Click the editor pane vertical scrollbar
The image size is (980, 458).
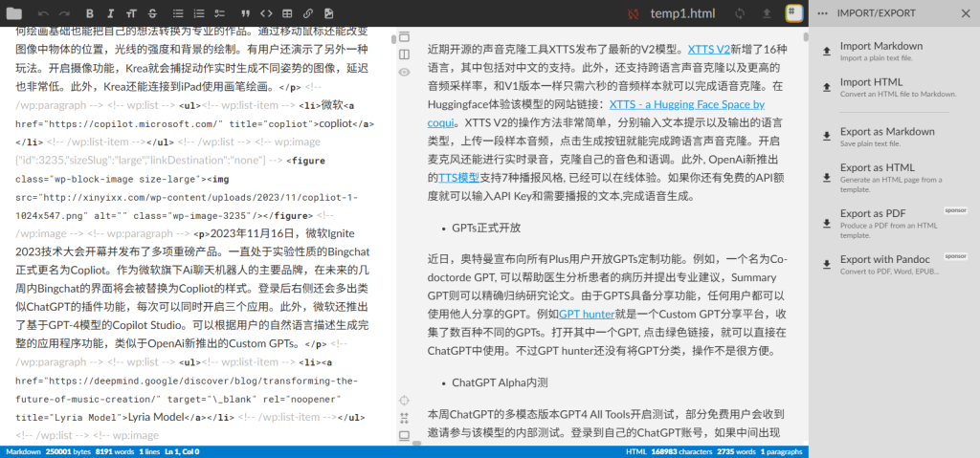click(x=393, y=39)
